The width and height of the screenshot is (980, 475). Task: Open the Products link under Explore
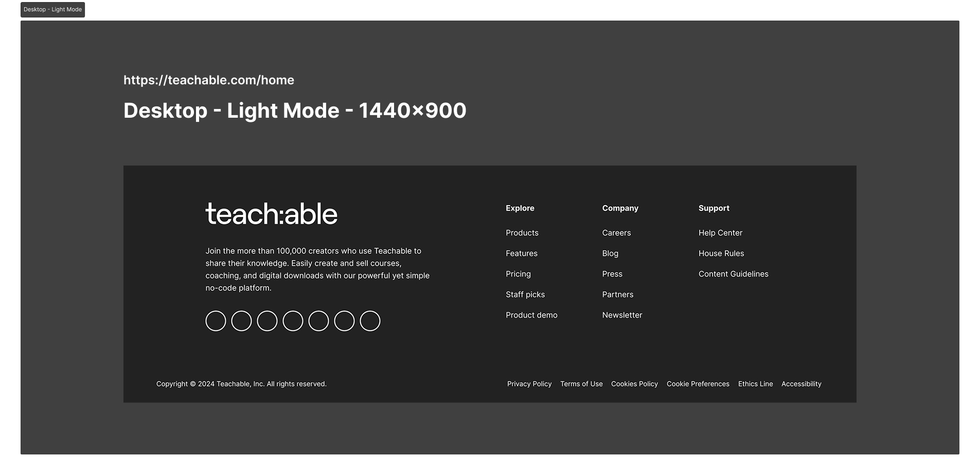click(522, 233)
